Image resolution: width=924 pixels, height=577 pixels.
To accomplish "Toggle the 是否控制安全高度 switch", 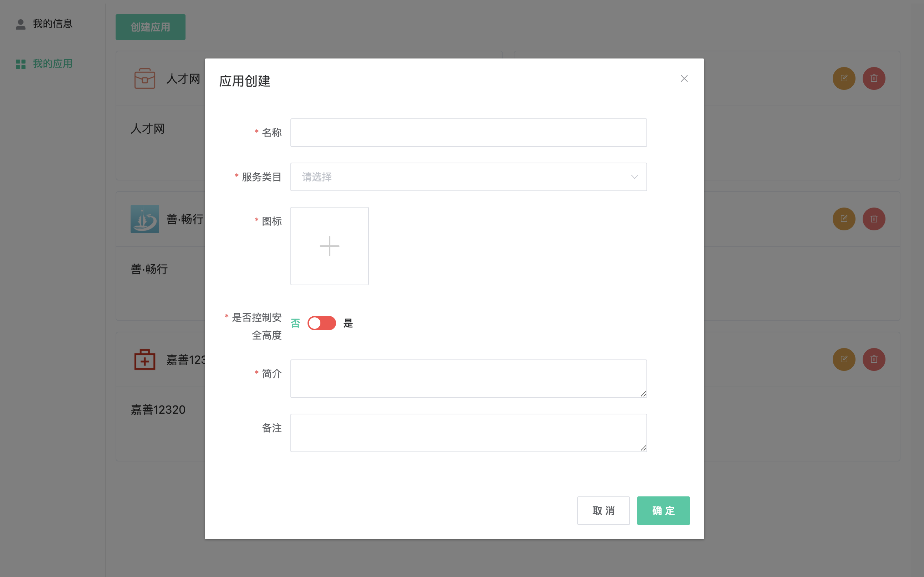I will click(322, 323).
